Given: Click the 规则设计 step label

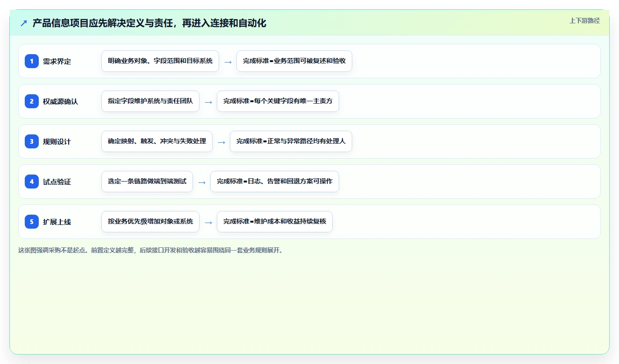Looking at the screenshot, I should 57,141.
